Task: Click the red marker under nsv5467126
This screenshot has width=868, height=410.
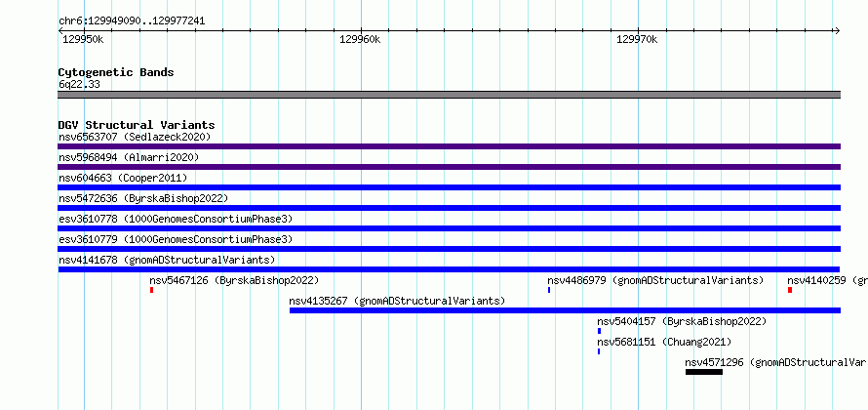Action: [152, 290]
